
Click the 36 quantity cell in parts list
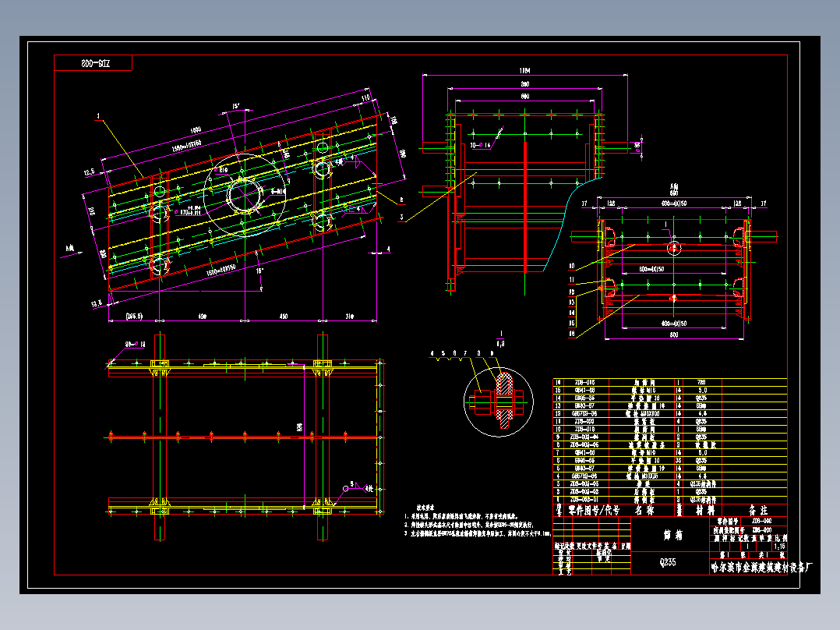678,461
